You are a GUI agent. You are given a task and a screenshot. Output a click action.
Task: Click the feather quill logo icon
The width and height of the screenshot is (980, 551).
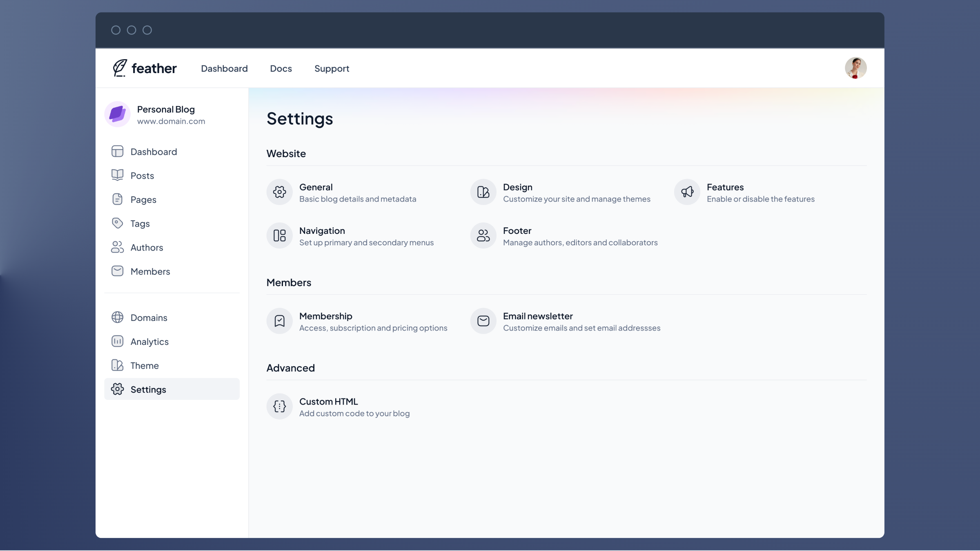tap(120, 68)
